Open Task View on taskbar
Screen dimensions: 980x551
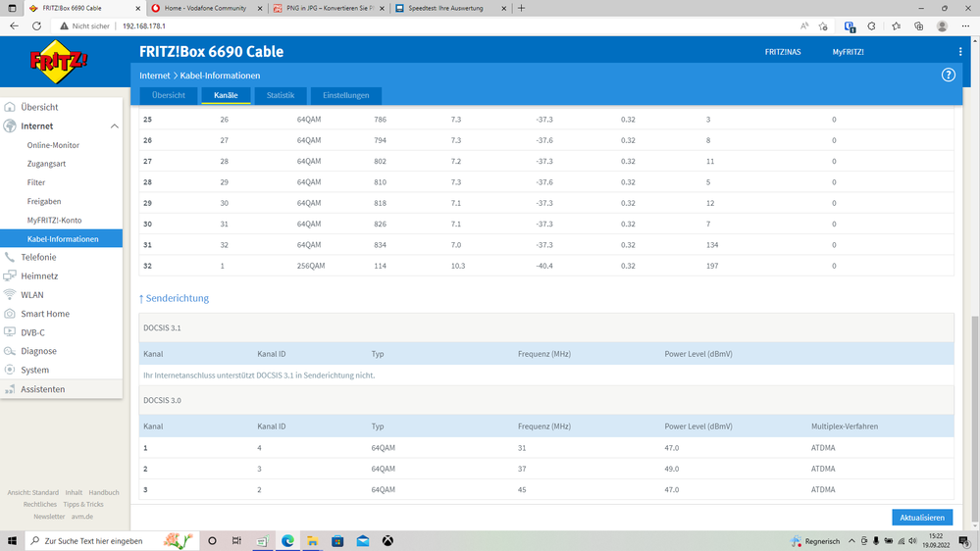click(236, 541)
